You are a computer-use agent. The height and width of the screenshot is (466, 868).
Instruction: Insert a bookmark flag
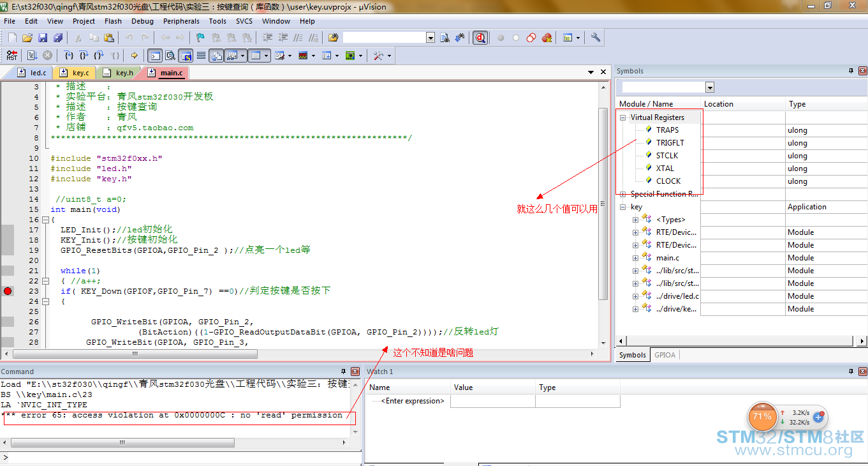[x=200, y=38]
